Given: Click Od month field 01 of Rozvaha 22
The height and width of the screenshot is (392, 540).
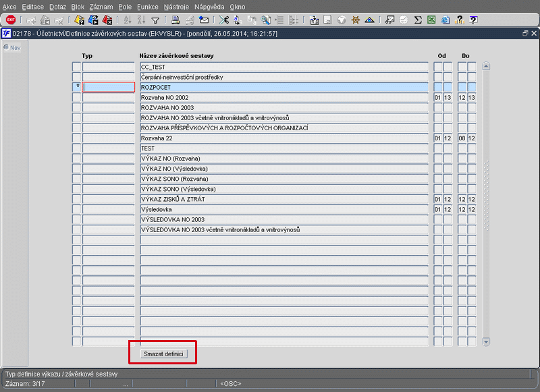Looking at the screenshot, I should pos(437,138).
